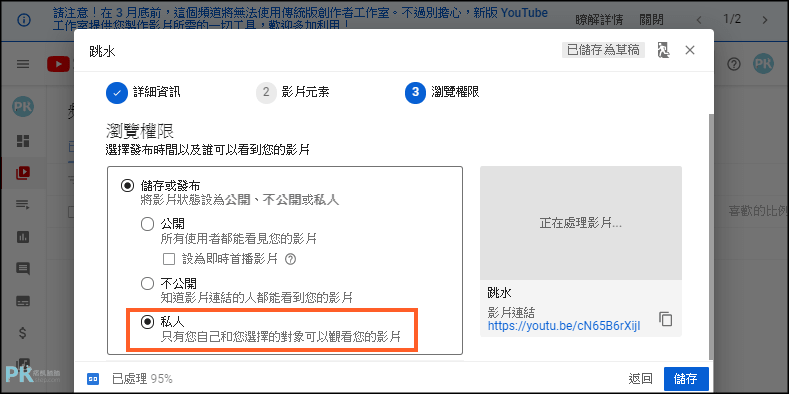This screenshot has width=789, height=394.
Task: Dismiss the banner with 關閉
Action: [x=651, y=20]
